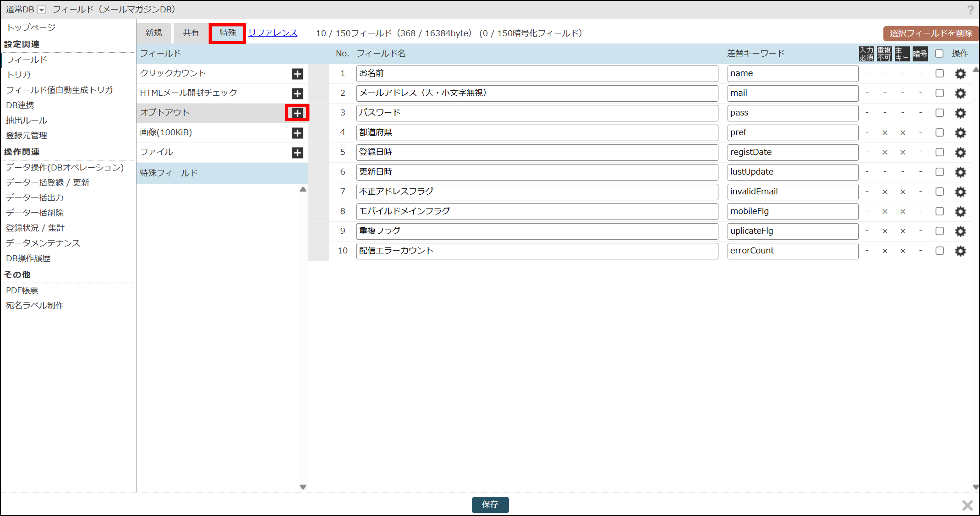Add the ファイル field with plus icon
The width and height of the screenshot is (980, 516).
[297, 153]
